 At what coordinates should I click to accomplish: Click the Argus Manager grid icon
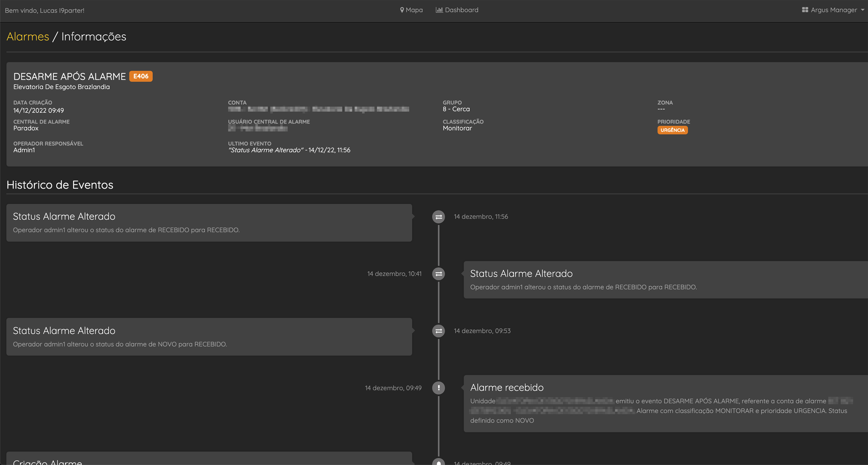click(805, 10)
